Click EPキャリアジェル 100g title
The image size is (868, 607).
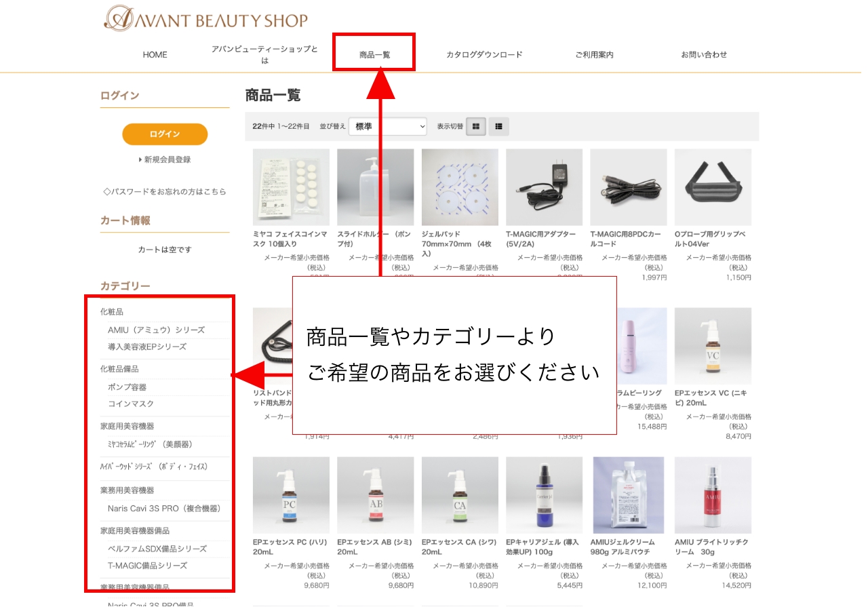coord(544,547)
